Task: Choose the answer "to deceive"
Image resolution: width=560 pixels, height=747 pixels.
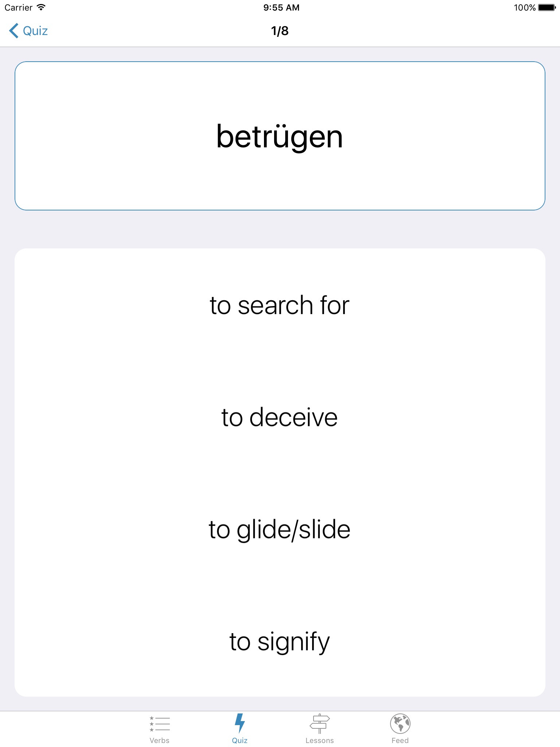Action: tap(280, 417)
